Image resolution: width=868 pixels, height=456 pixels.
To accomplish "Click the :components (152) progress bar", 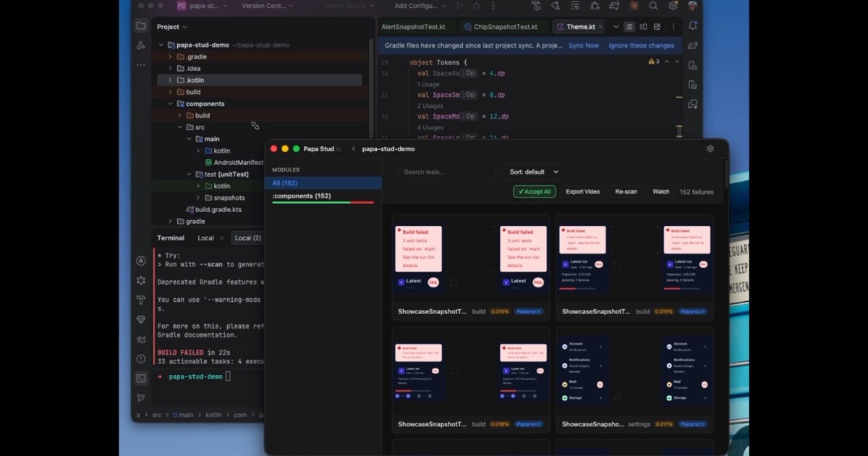I will tap(323, 203).
